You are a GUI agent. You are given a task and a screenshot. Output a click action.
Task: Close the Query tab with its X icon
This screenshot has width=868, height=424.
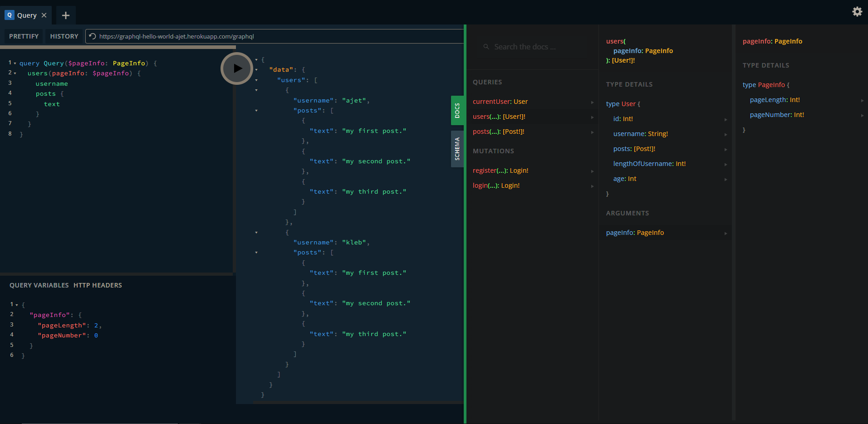click(44, 15)
